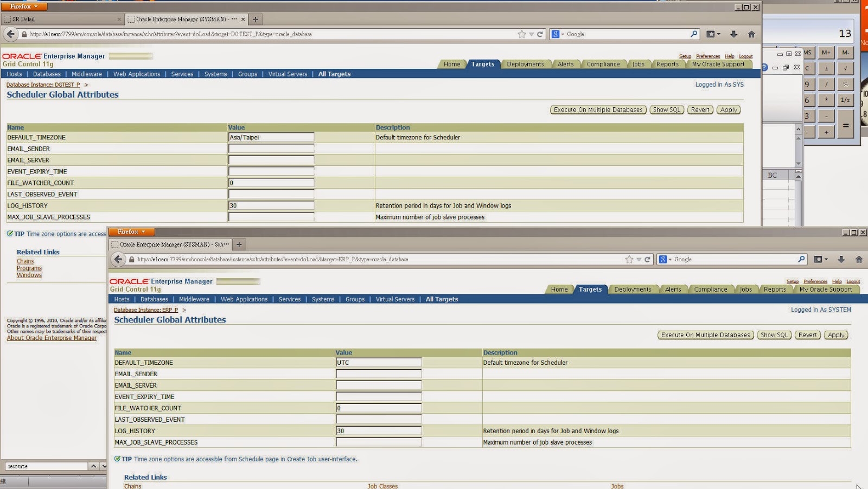The height and width of the screenshot is (489, 868).
Task: Click Preferences in the ERP_P window
Action: (x=815, y=281)
